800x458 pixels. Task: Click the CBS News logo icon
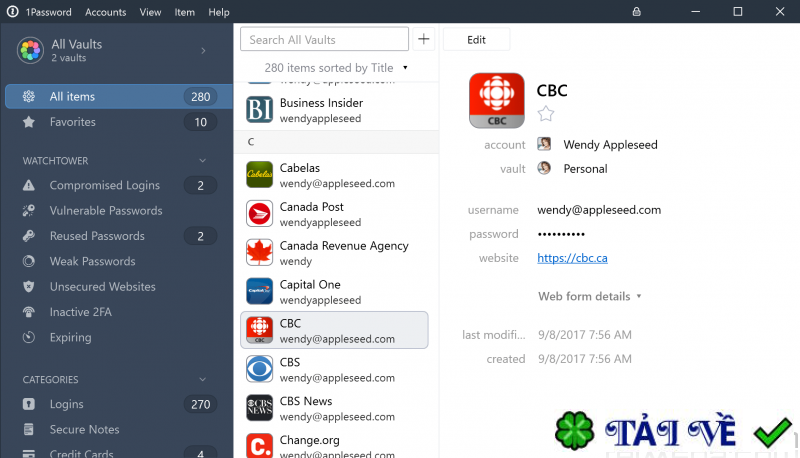point(259,408)
